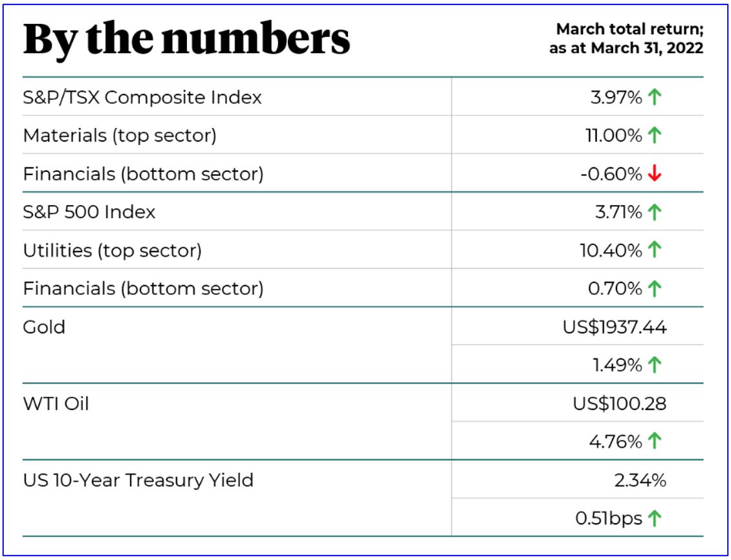Click the green arrow next to 4.76%
Screen dimensions: 731x560
click(x=655, y=442)
